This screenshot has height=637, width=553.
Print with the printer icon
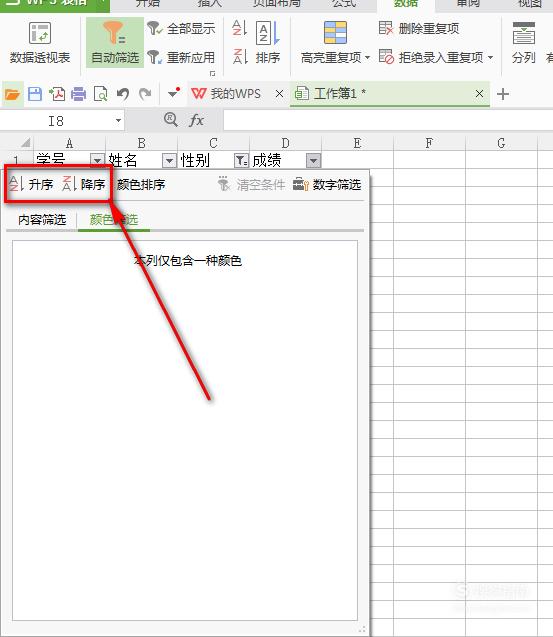click(78, 94)
